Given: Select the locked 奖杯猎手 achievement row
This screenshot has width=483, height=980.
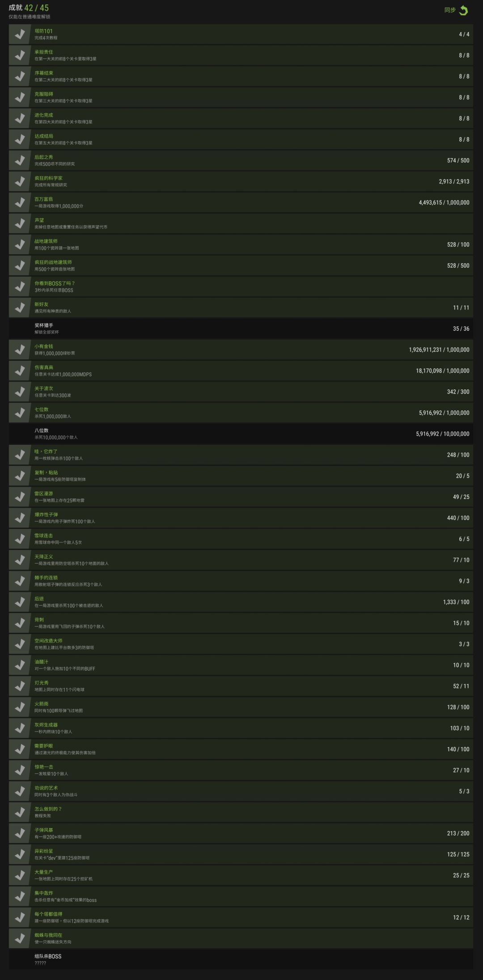Looking at the screenshot, I should coord(241,329).
